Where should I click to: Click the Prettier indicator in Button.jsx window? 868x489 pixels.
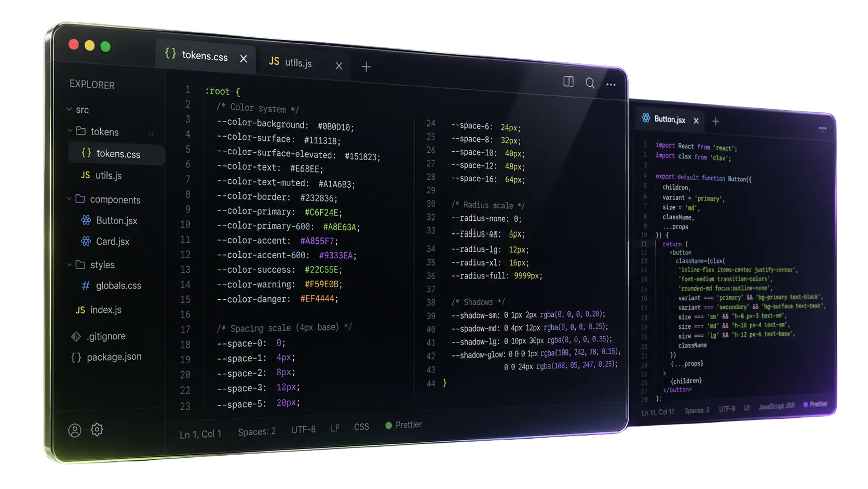click(815, 404)
